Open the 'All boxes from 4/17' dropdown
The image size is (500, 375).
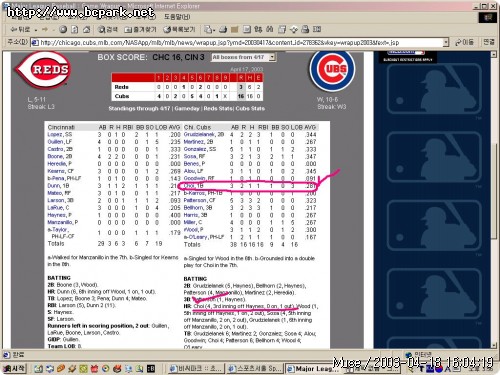[243, 57]
